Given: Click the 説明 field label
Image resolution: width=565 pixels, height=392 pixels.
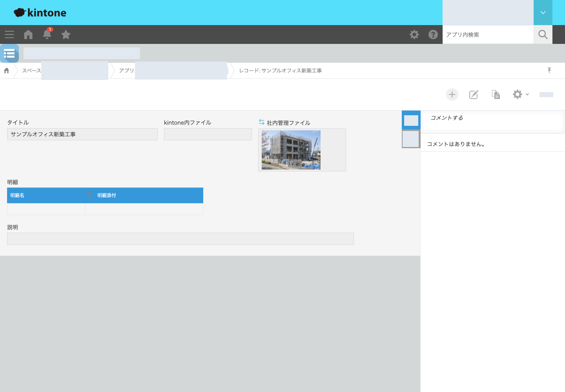Looking at the screenshot, I should (13, 227).
